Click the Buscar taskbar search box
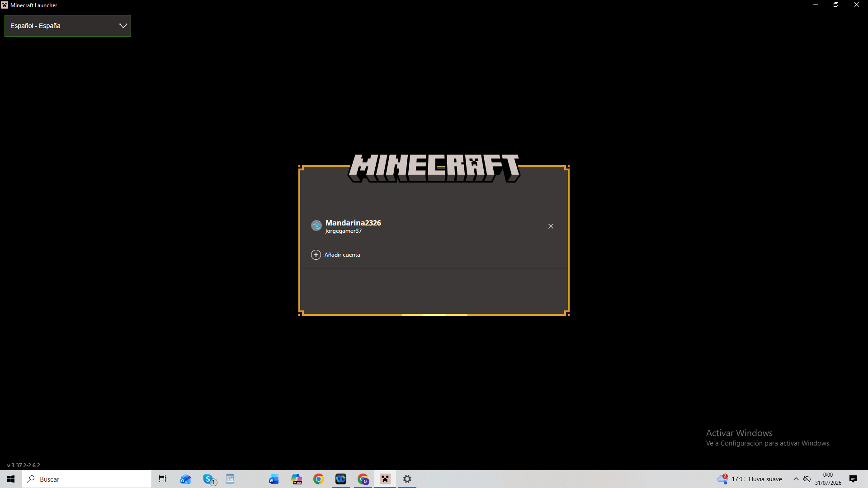 click(87, 479)
